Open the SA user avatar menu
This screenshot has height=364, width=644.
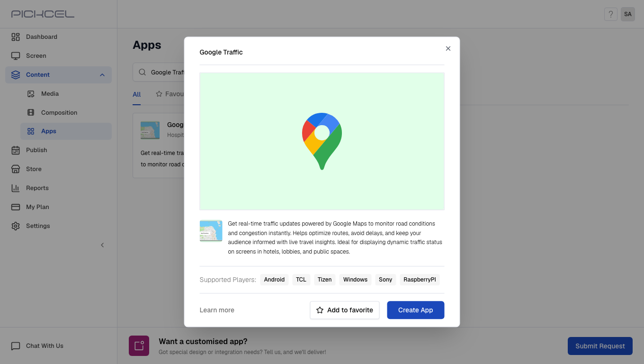click(x=628, y=14)
